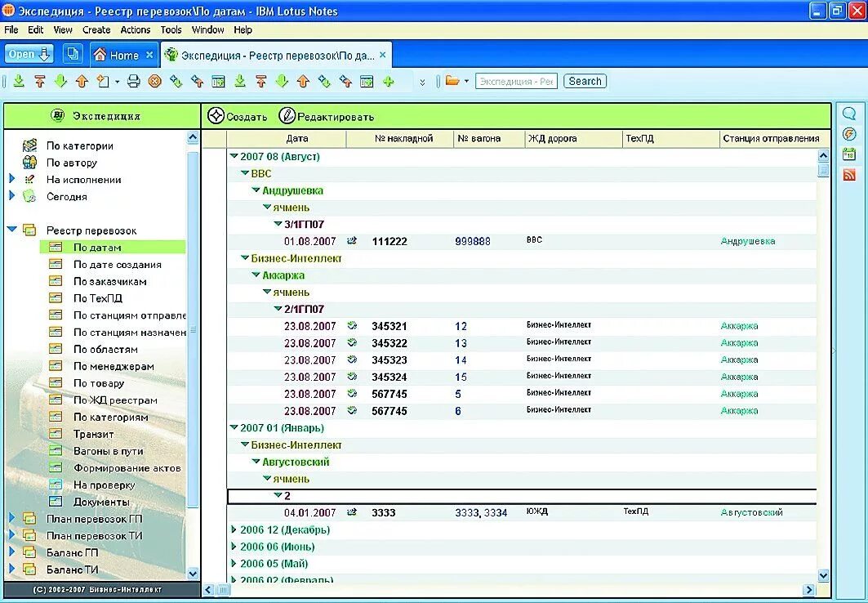Open the File menu
The height and width of the screenshot is (603, 868).
coord(11,30)
